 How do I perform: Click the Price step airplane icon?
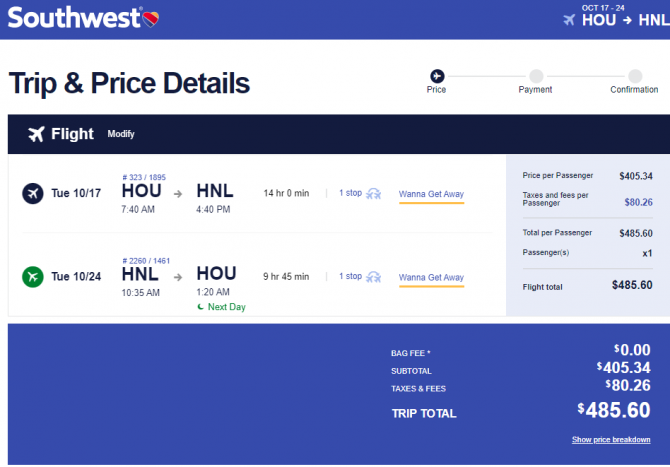[x=437, y=76]
